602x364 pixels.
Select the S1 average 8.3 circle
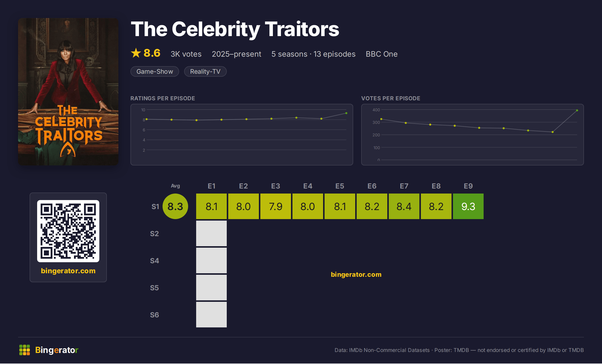tap(175, 206)
